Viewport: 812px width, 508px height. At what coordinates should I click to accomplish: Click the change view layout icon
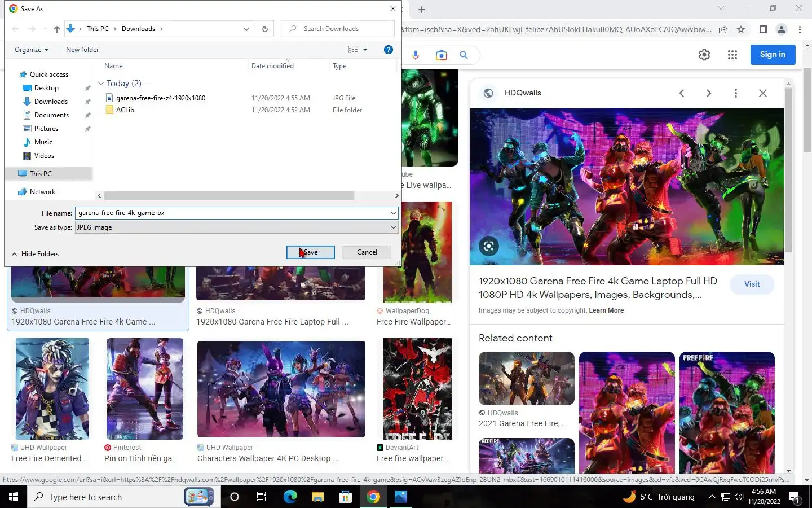pyautogui.click(x=353, y=50)
